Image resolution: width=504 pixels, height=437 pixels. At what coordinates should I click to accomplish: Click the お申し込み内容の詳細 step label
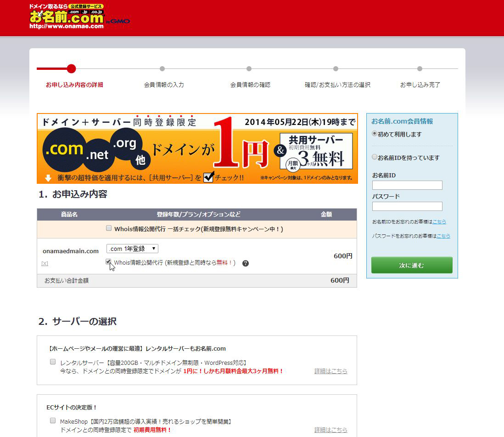click(x=74, y=85)
